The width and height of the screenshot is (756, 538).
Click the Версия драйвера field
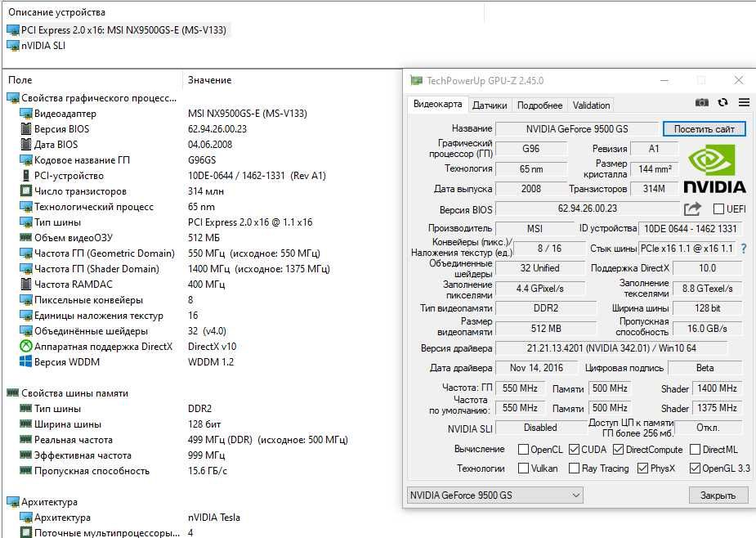click(611, 347)
